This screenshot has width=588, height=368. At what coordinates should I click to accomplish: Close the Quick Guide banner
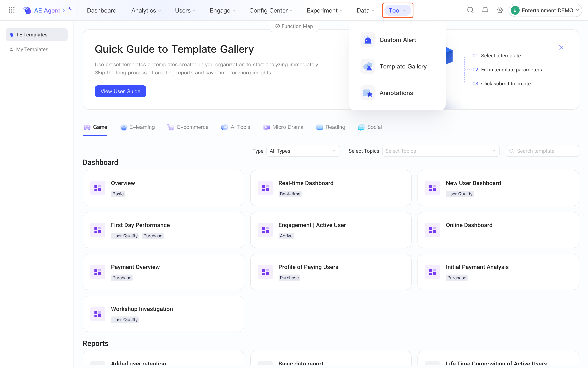click(561, 47)
